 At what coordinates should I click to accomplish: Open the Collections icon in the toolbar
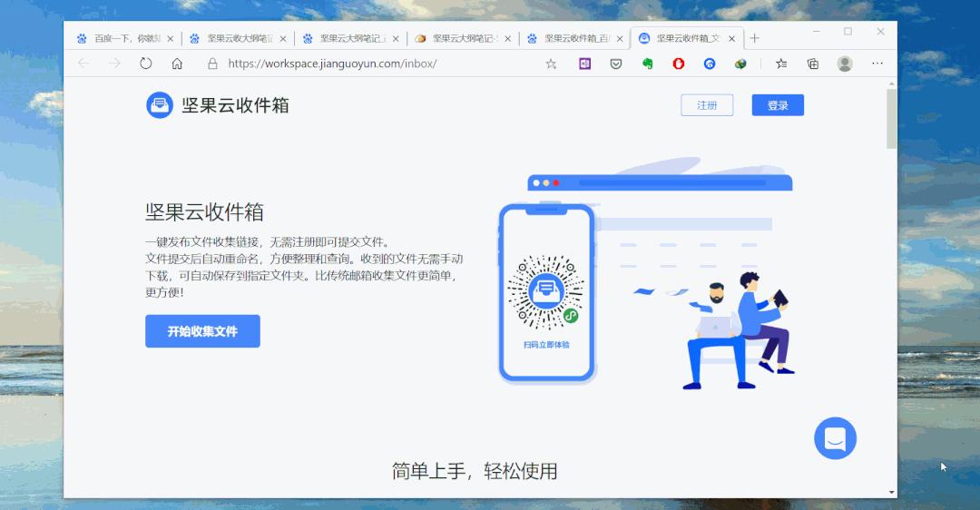[x=812, y=64]
